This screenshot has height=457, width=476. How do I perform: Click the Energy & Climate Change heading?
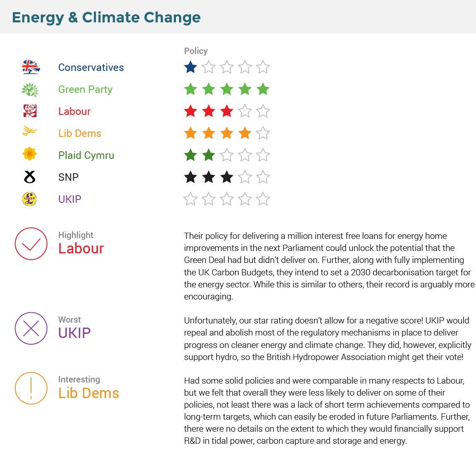[x=106, y=17]
